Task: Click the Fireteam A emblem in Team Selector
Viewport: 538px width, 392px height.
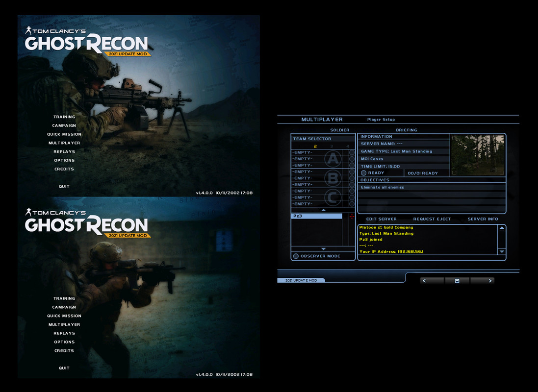Action: coord(333,159)
